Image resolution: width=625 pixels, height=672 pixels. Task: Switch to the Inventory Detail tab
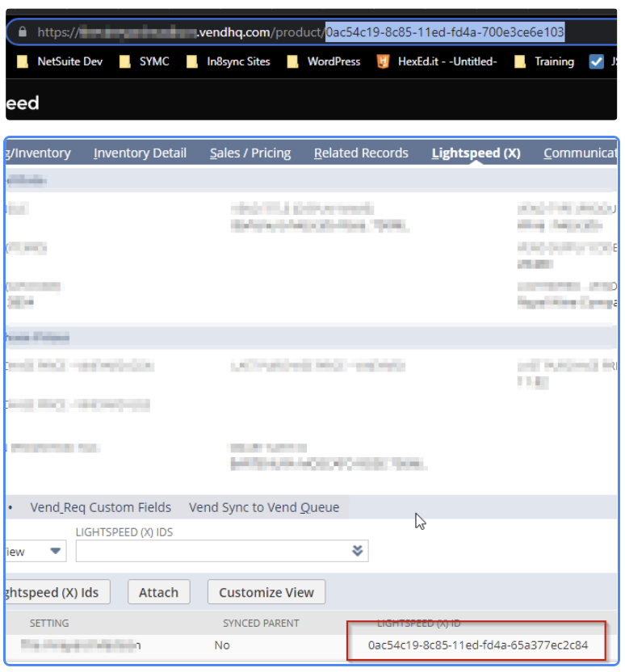pyautogui.click(x=140, y=153)
